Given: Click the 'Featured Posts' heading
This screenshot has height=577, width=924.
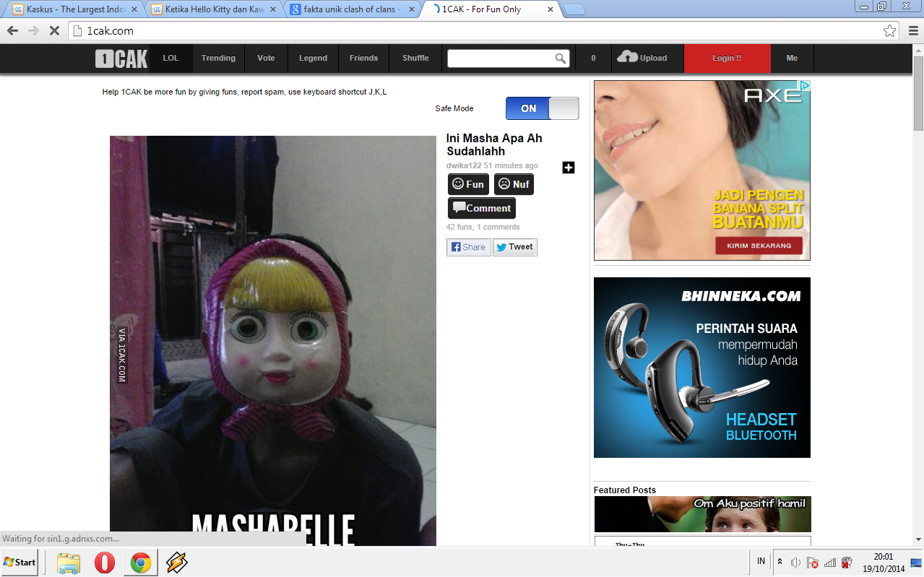Looking at the screenshot, I should click(x=625, y=490).
